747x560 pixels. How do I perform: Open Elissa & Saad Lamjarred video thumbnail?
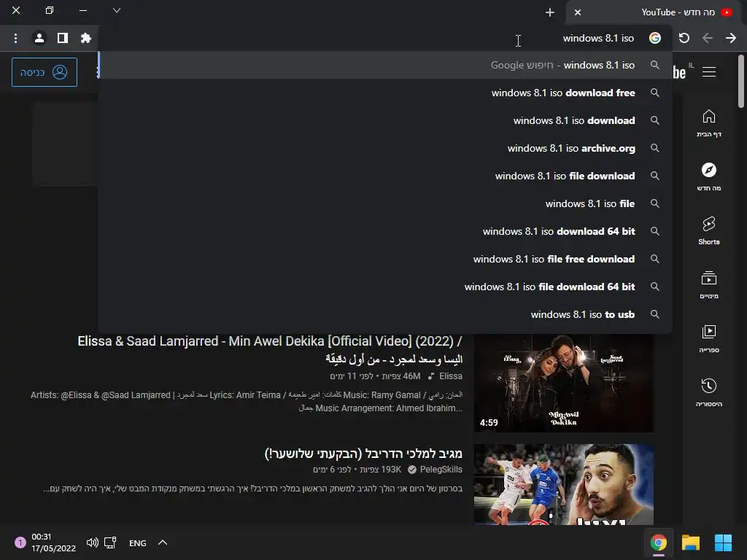(x=564, y=384)
